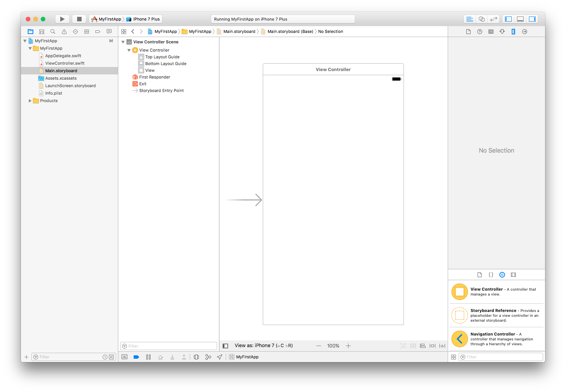Select View Controller in Object library
The height and width of the screenshot is (392, 566).
[496, 292]
